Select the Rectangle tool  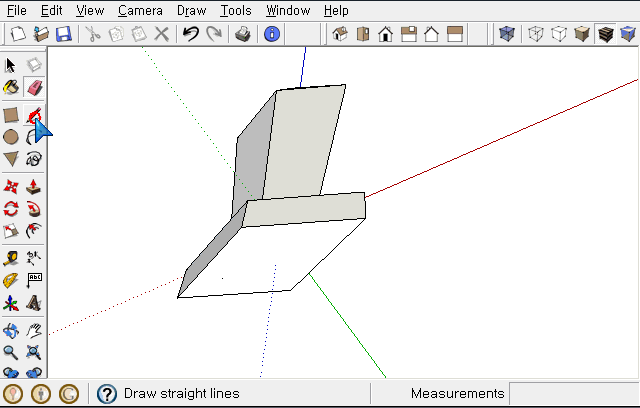pyautogui.click(x=11, y=115)
